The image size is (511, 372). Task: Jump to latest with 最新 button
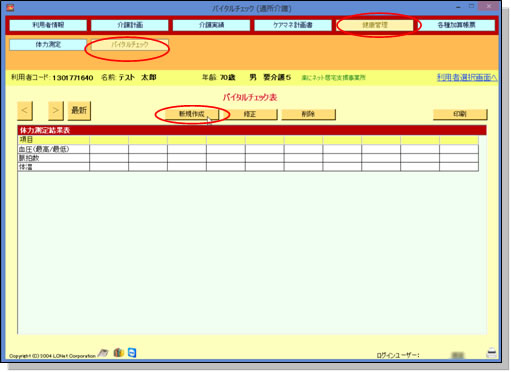[79, 111]
